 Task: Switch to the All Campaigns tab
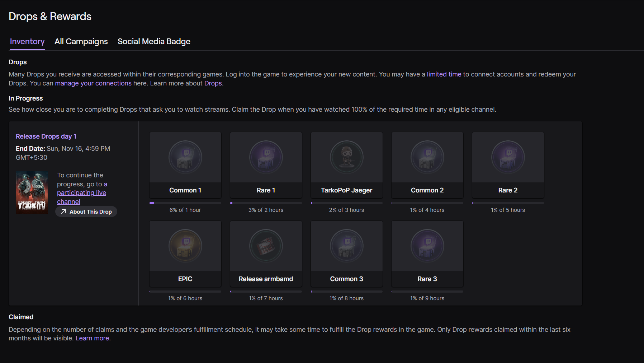pyautogui.click(x=81, y=41)
